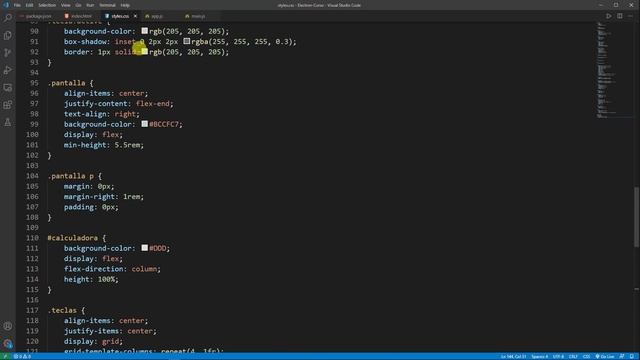Click display: grid declaration on line 120
Image resolution: width=640 pixels, height=360 pixels.
click(x=93, y=341)
